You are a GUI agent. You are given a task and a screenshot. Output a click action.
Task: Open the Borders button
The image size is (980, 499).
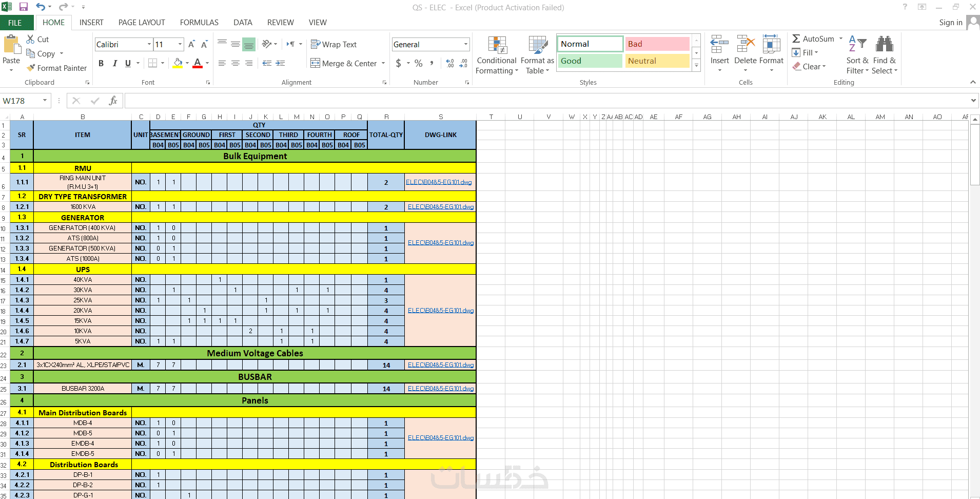point(152,63)
